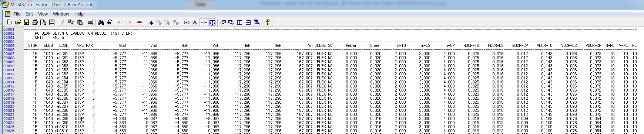Click FLEX on line 00020
This screenshot has height=134, width=644.
point(321,107)
